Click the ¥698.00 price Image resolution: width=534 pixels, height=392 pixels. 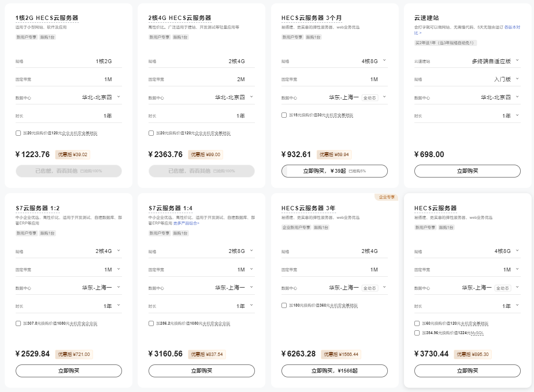click(x=429, y=155)
